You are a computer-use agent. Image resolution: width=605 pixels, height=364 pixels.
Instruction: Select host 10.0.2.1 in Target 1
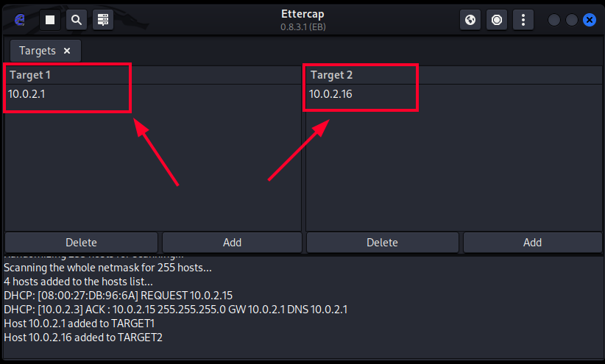[26, 93]
